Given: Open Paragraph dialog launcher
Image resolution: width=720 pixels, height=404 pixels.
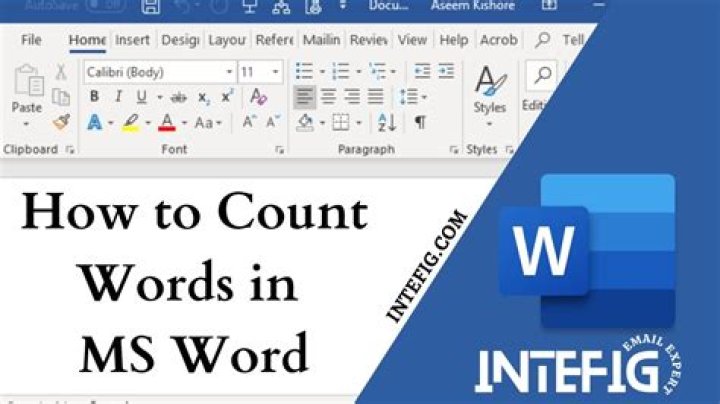Looking at the screenshot, I should click(454, 150).
